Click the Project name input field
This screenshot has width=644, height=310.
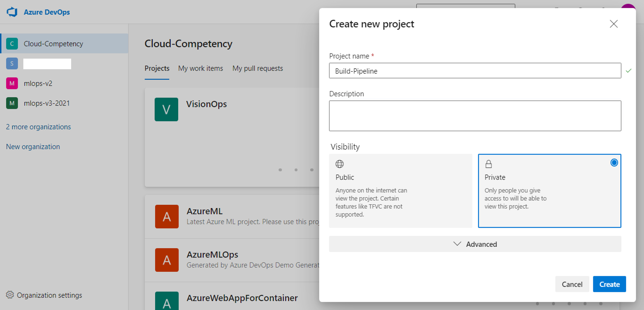pos(475,71)
